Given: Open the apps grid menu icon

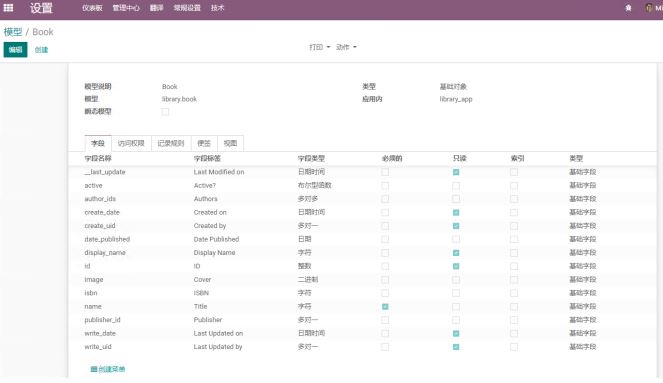Looking at the screenshot, I should click(x=8, y=8).
